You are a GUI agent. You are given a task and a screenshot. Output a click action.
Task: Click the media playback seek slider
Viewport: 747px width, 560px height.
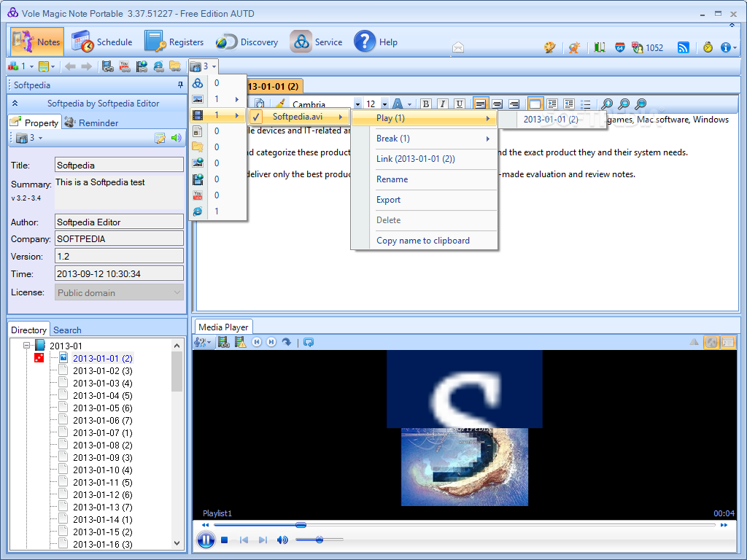point(465,525)
